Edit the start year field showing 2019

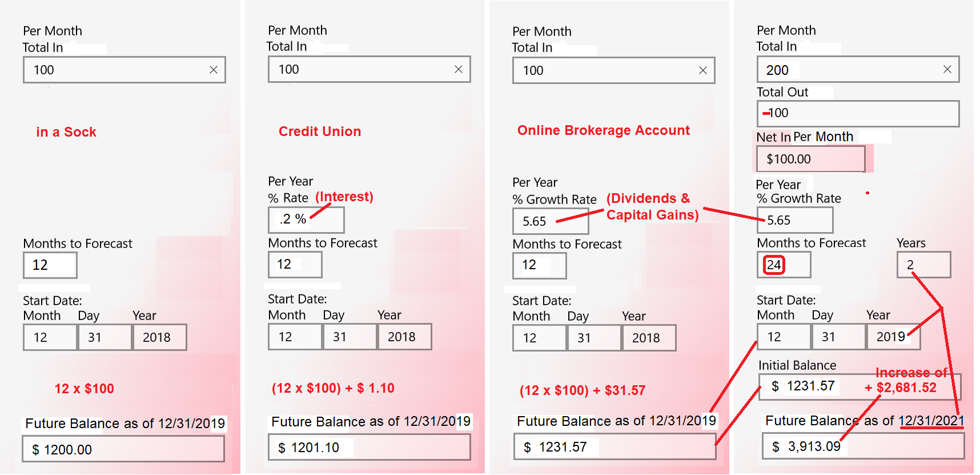(893, 337)
